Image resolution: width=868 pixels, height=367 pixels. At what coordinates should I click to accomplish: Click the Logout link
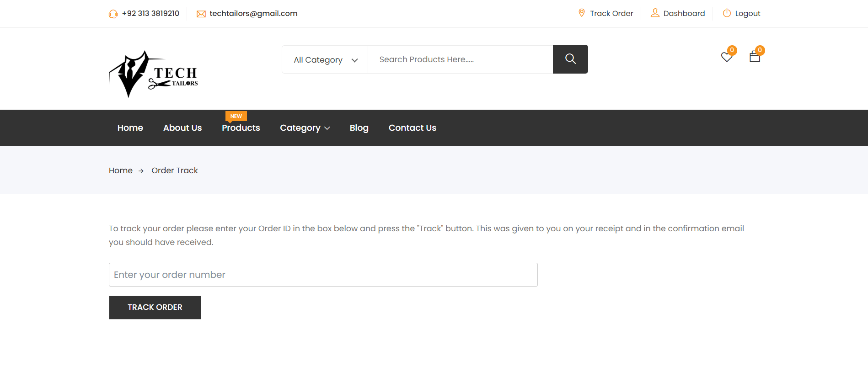(x=748, y=14)
